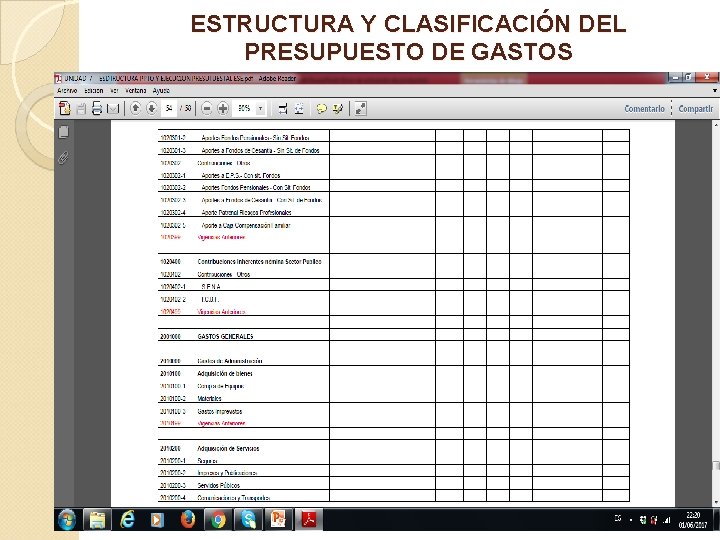Screen dimensions: 720x540
Task: Click 'Materiales' row text
Action: click(209, 399)
